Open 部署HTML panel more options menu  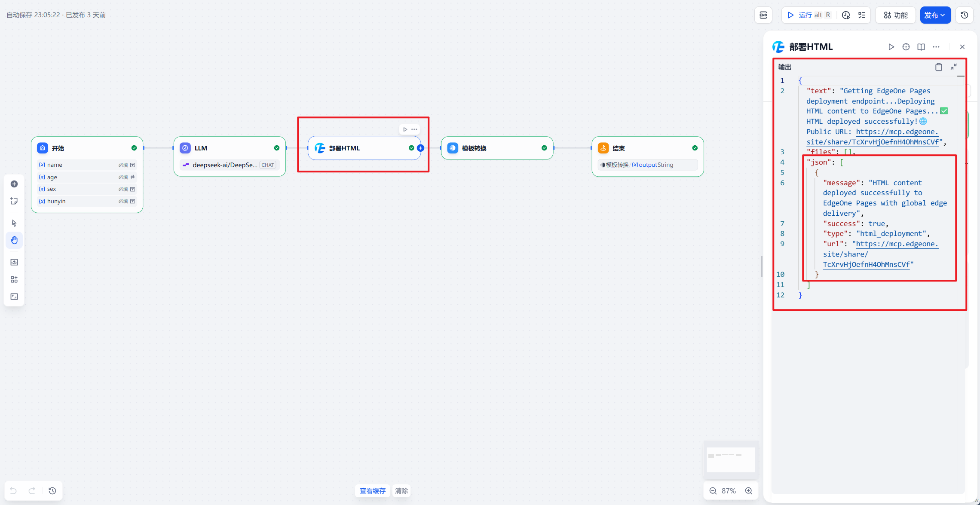tap(936, 47)
